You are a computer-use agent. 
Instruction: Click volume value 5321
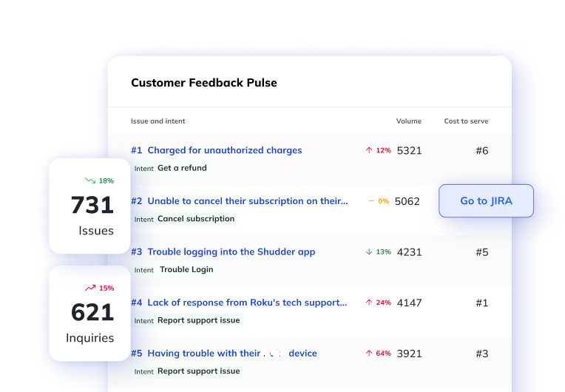[410, 151]
